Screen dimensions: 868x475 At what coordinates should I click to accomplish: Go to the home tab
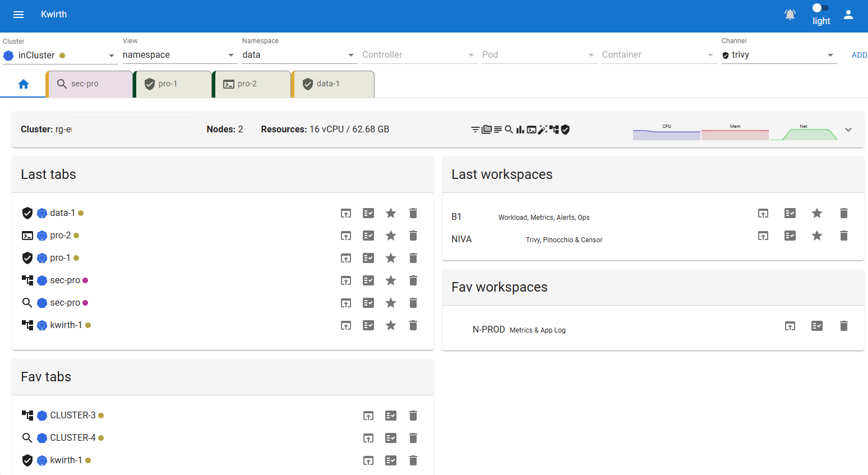[x=23, y=84]
